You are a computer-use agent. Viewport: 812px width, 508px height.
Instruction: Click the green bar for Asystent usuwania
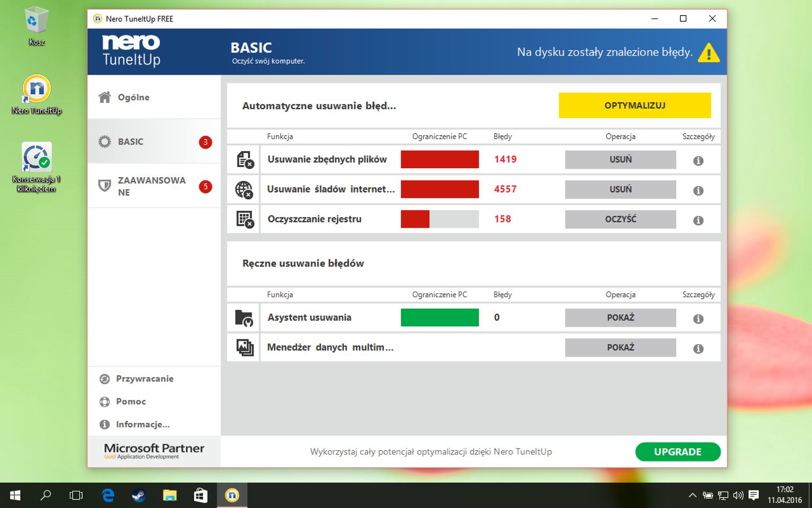click(x=440, y=318)
